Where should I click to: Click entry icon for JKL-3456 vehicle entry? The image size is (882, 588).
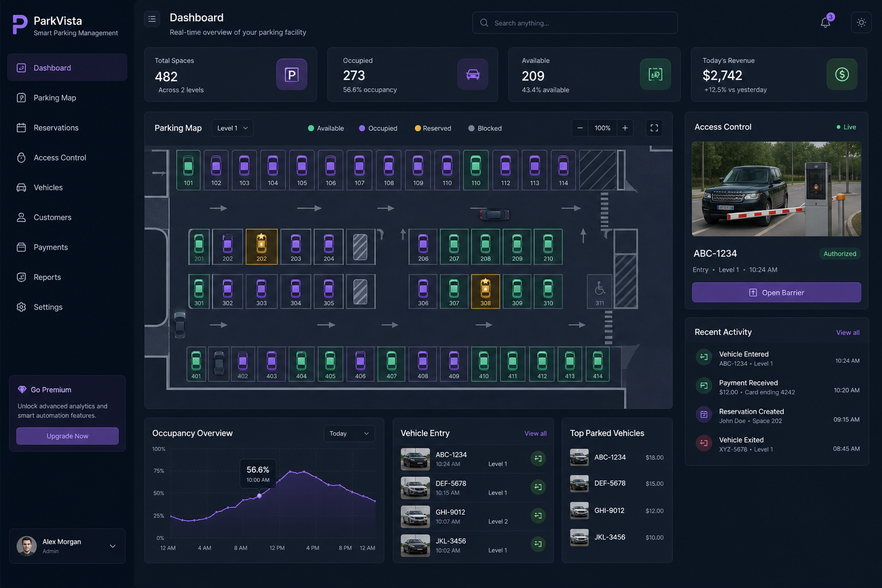pos(538,543)
